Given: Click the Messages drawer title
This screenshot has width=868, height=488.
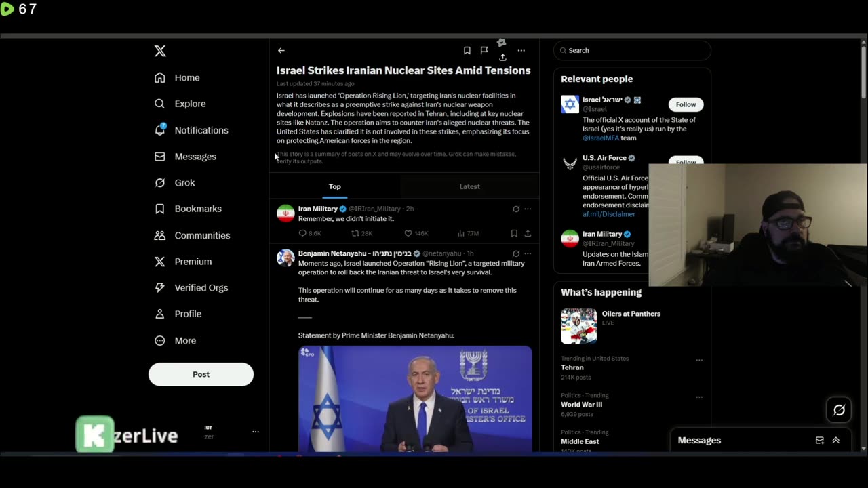Looking at the screenshot, I should pyautogui.click(x=699, y=441).
